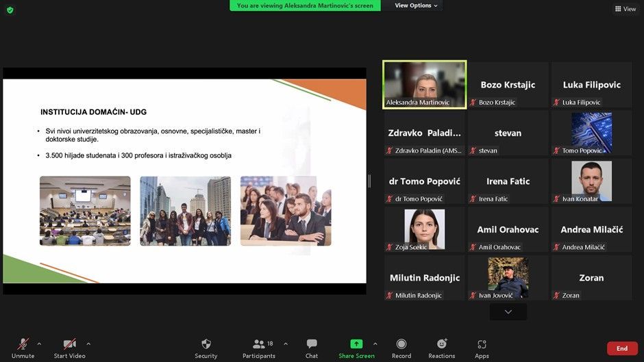Screen dimensions: 644x362
Task: Open the View Options dropdown
Action: tap(417, 5)
